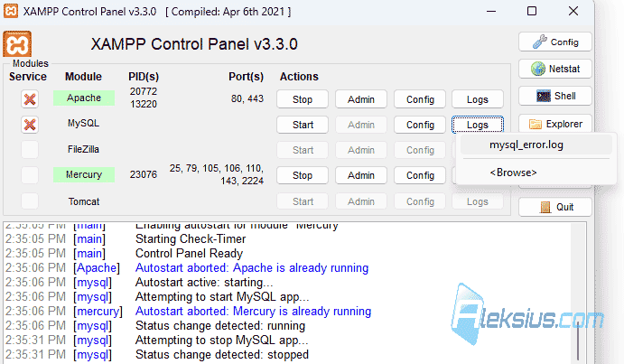The width and height of the screenshot is (624, 364).
Task: Open Netstat with the globe icon
Action: point(554,69)
